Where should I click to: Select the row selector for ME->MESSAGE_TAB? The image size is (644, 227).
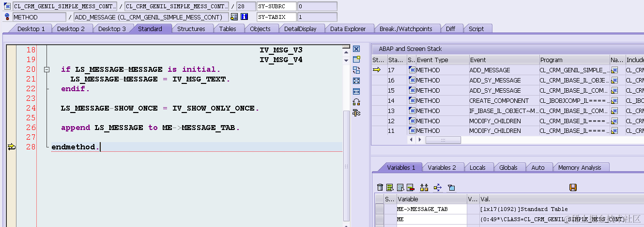(x=380, y=209)
